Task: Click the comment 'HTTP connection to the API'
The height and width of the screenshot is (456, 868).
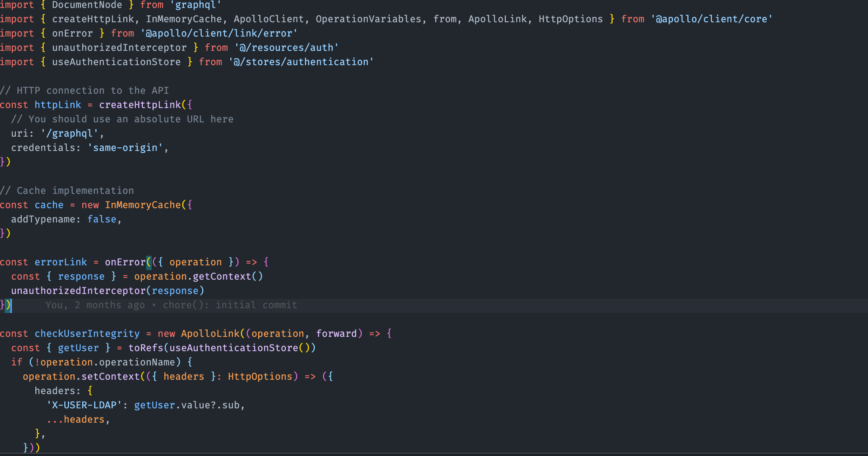Action: [85, 91]
